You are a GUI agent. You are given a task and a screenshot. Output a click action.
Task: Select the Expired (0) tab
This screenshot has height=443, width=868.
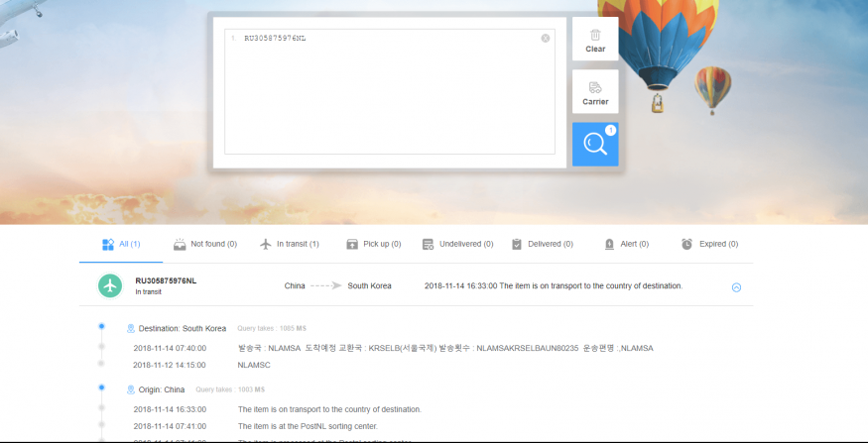709,244
